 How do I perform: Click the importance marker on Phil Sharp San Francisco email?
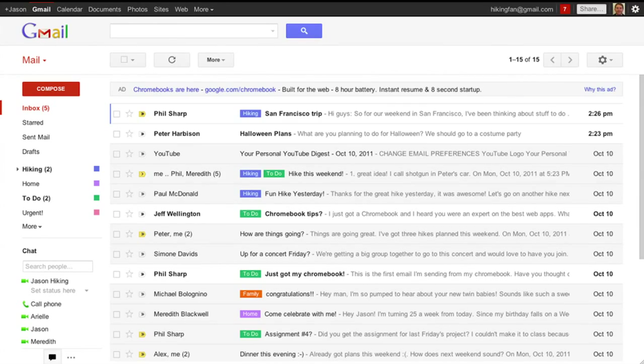coord(142,114)
